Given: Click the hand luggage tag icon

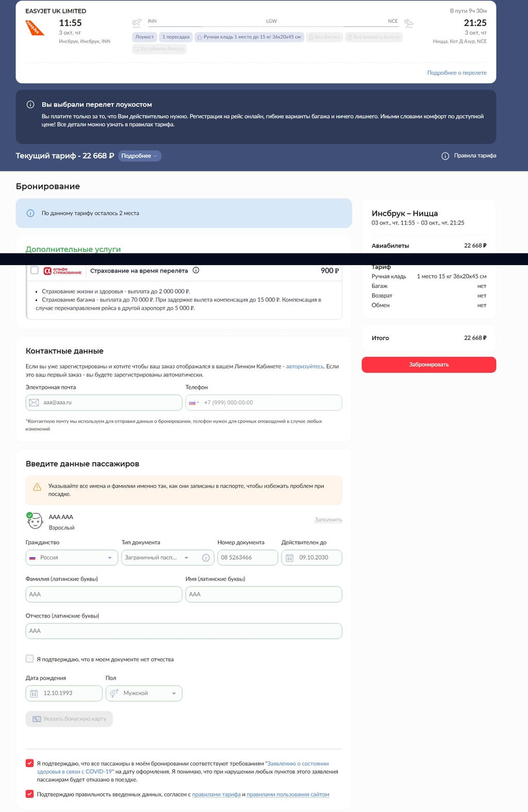Looking at the screenshot, I should click(x=200, y=37).
